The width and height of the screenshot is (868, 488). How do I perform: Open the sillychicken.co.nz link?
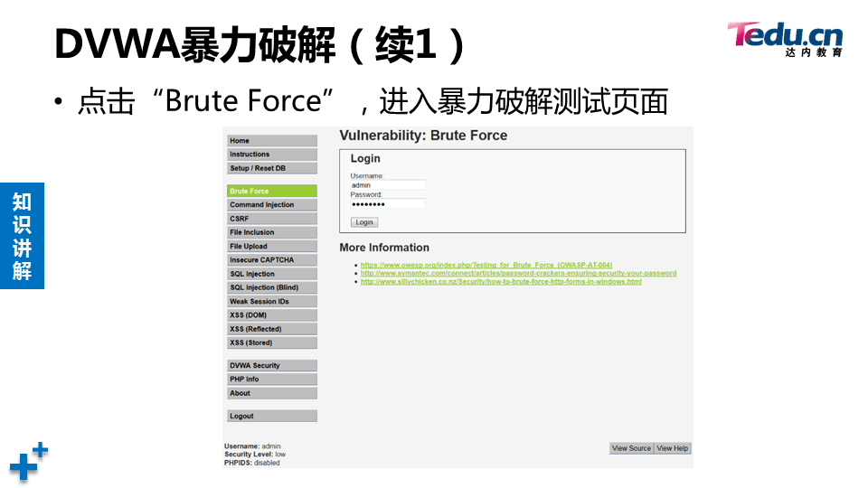coord(501,282)
